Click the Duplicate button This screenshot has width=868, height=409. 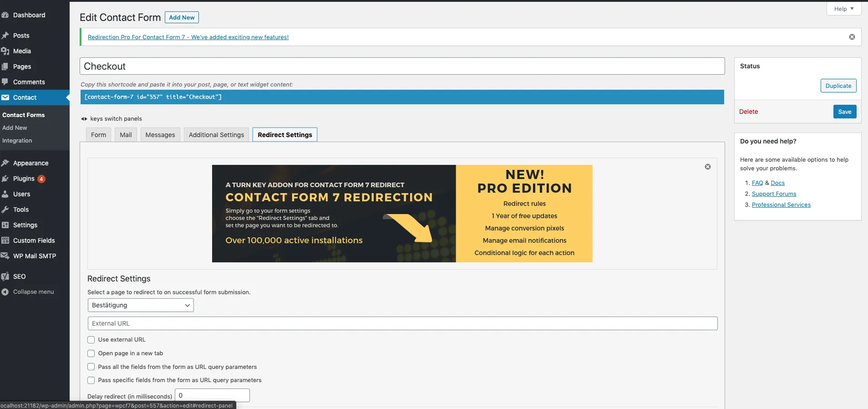(838, 86)
